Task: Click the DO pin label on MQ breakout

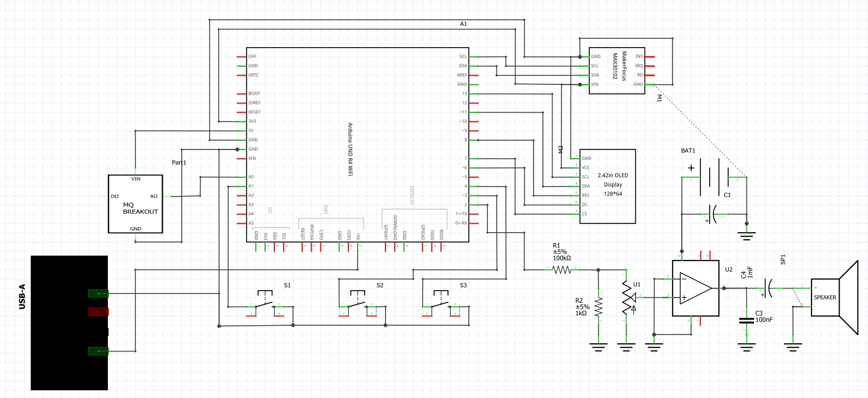Action: [x=114, y=196]
